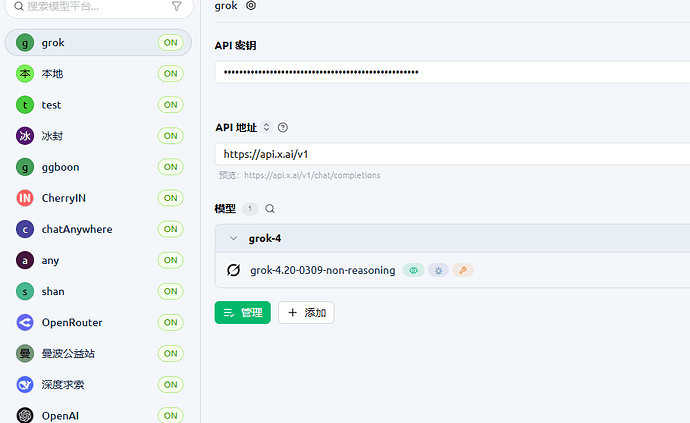Click the grok-4 group header label
The width and height of the screenshot is (690, 423).
[x=264, y=239]
